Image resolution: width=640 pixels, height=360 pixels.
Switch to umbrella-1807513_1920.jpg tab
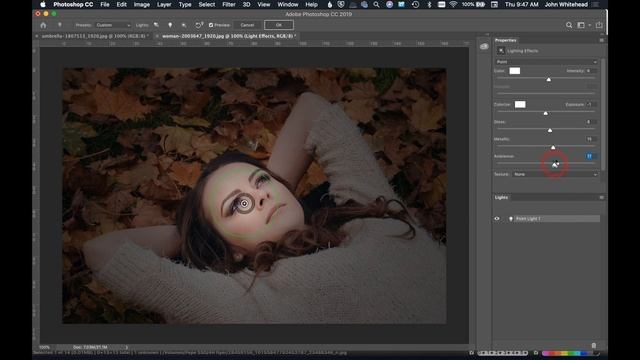pos(93,36)
